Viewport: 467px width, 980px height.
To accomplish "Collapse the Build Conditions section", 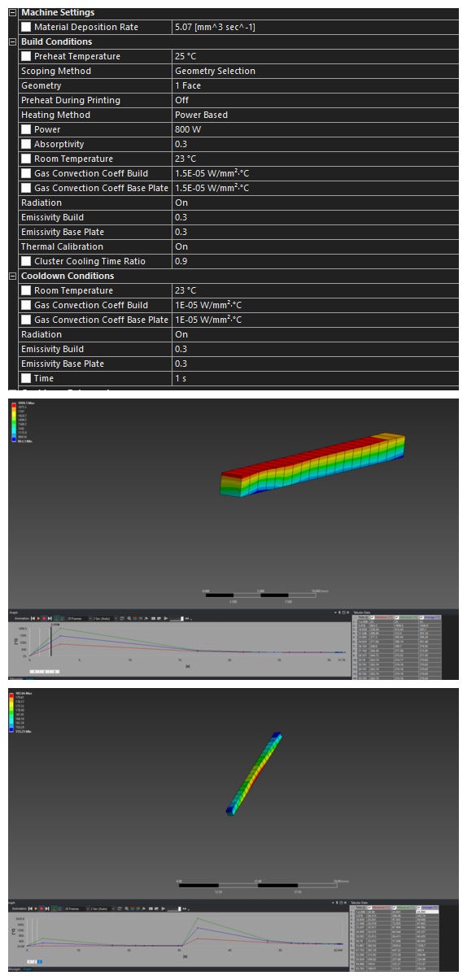I will tap(12, 41).
